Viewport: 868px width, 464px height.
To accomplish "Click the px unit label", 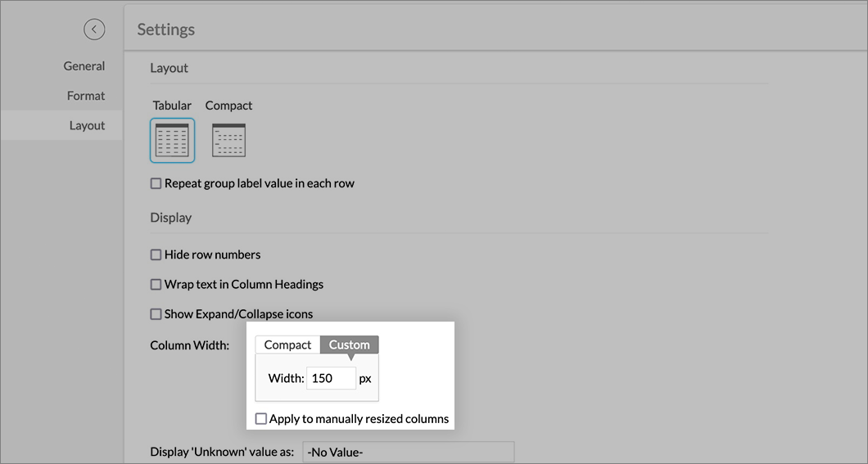I will coord(365,380).
